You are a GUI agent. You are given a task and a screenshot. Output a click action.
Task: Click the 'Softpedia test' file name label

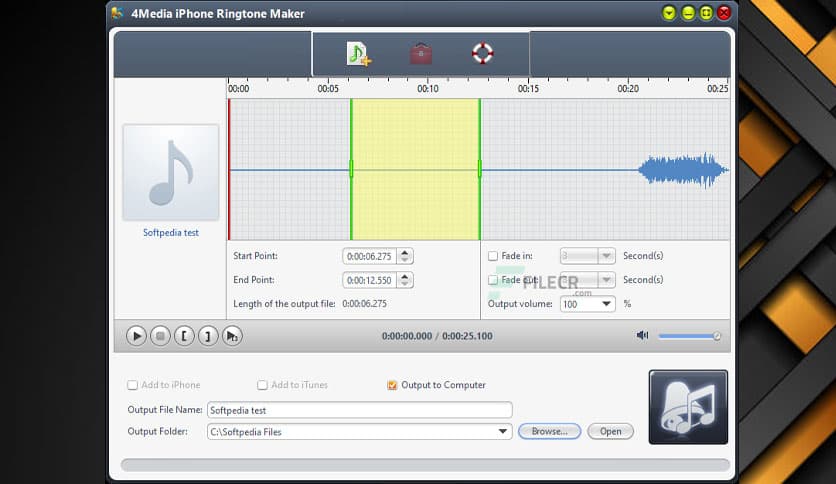point(171,232)
